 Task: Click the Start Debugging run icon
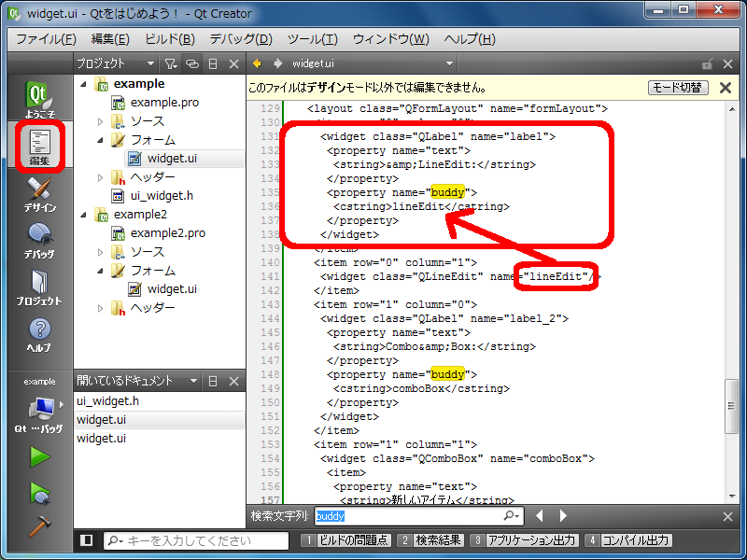(x=39, y=492)
